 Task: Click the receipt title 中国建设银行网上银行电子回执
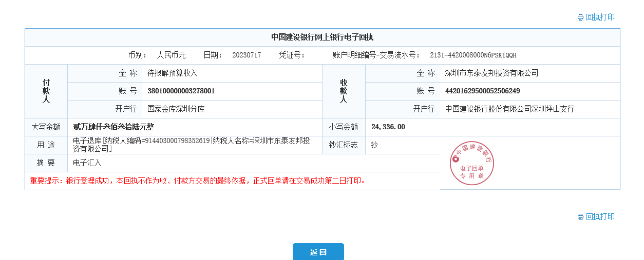(x=323, y=37)
